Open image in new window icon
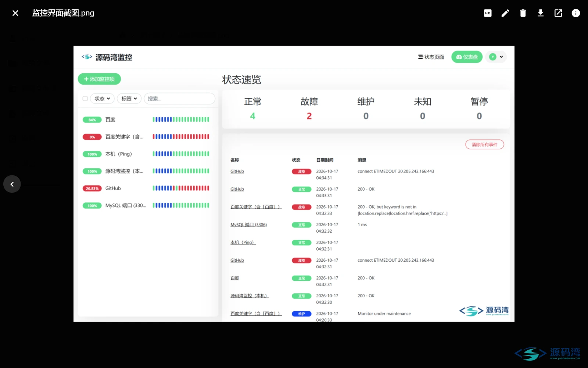 [x=558, y=13]
